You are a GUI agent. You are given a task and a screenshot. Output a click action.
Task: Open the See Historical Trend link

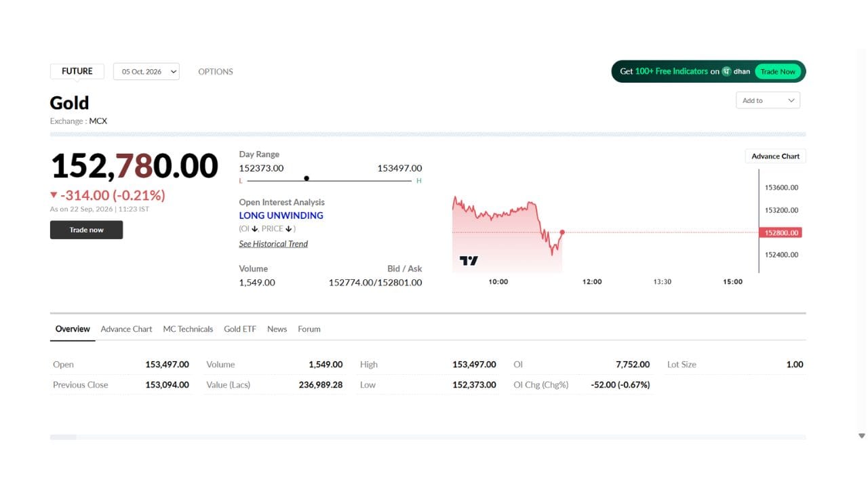coord(273,244)
